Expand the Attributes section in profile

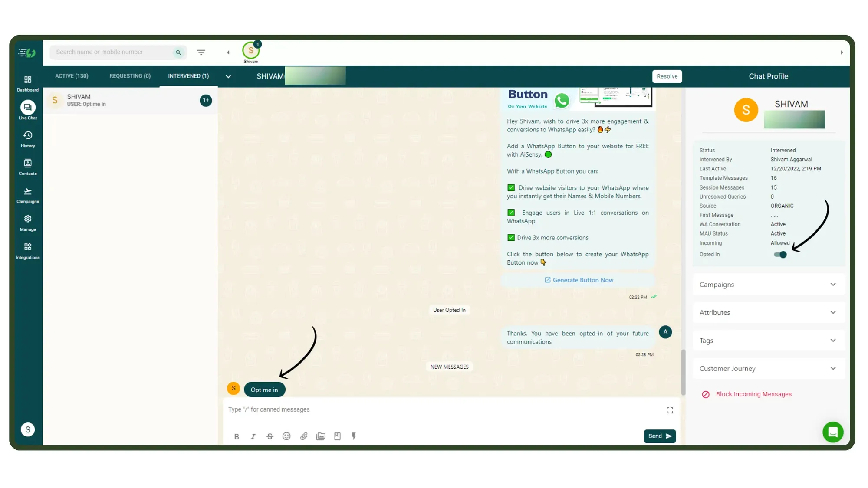769,312
